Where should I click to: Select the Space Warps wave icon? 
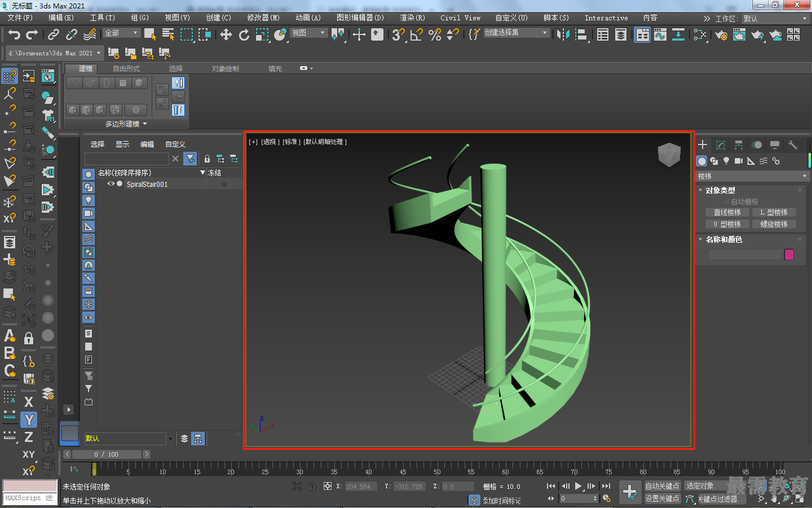[x=764, y=161]
